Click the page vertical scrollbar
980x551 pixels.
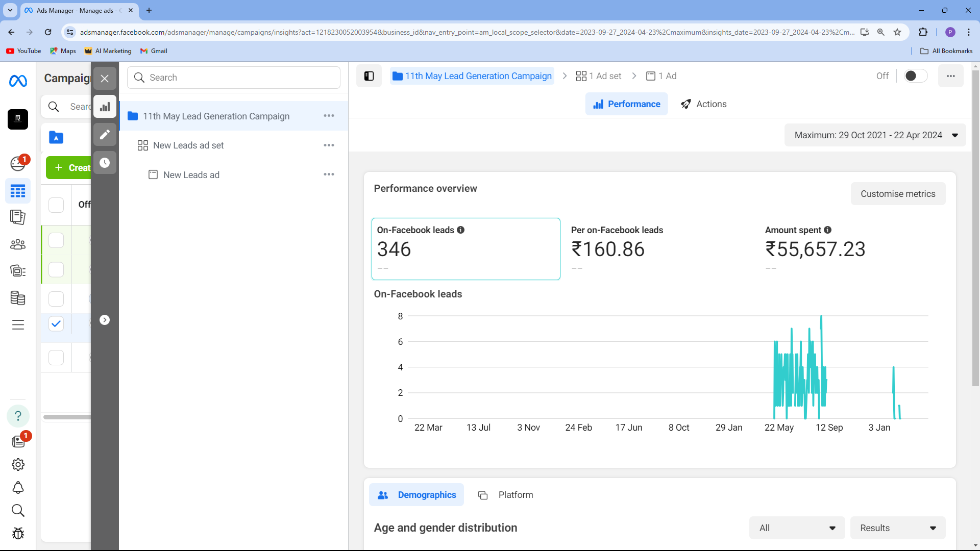click(x=975, y=229)
